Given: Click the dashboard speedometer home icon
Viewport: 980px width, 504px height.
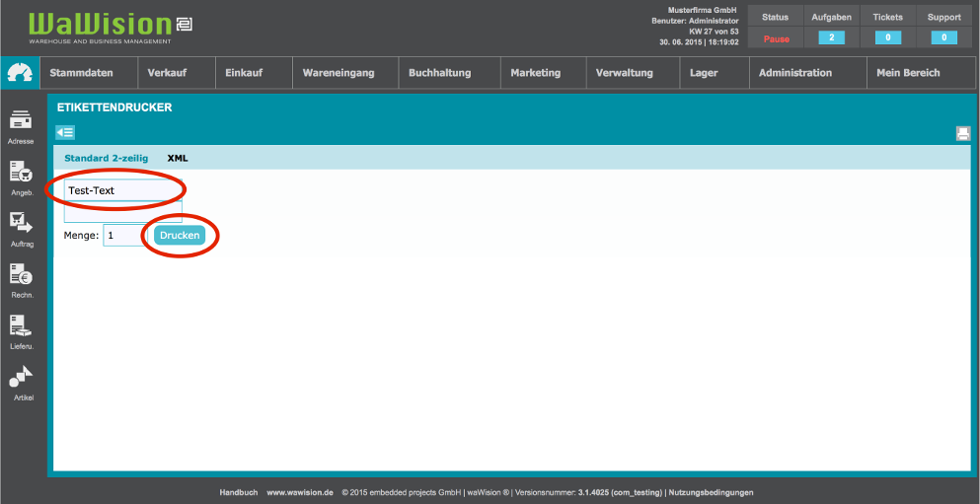Looking at the screenshot, I should tap(19, 72).
